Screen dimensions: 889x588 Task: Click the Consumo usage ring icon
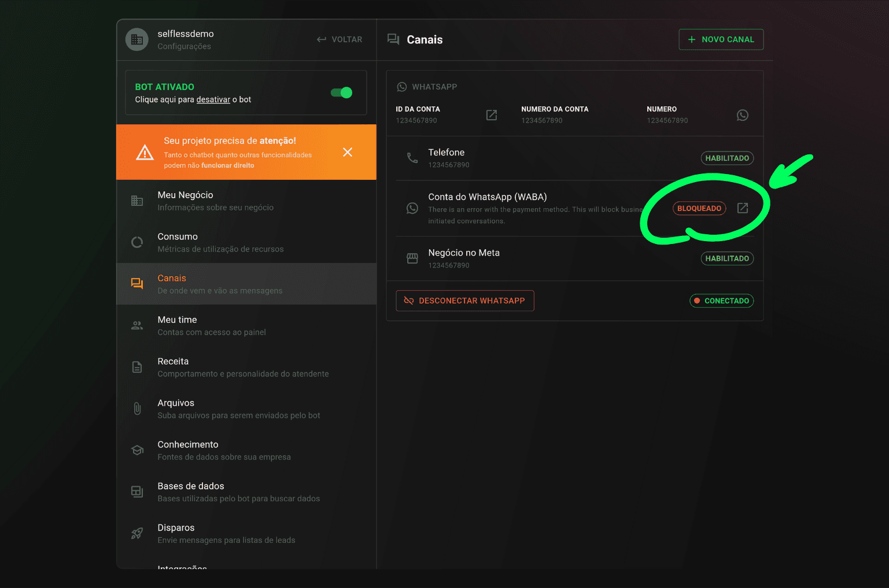click(x=137, y=242)
